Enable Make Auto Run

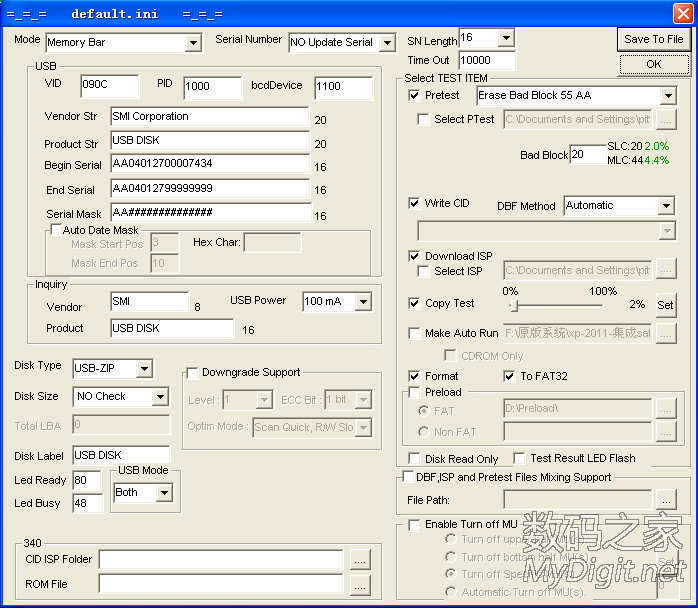414,333
